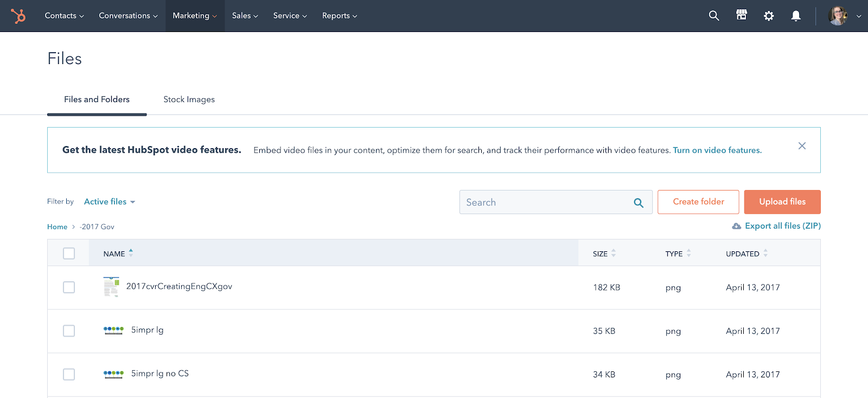Screen dimensions: 868x398
Task: Open the Marketing dropdown menu
Action: 195,16
